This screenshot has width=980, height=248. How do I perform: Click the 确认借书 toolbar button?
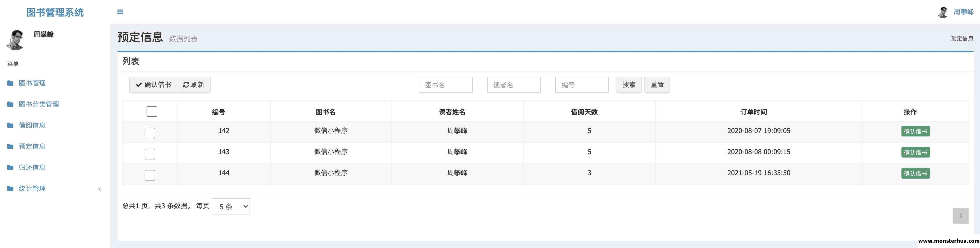153,85
